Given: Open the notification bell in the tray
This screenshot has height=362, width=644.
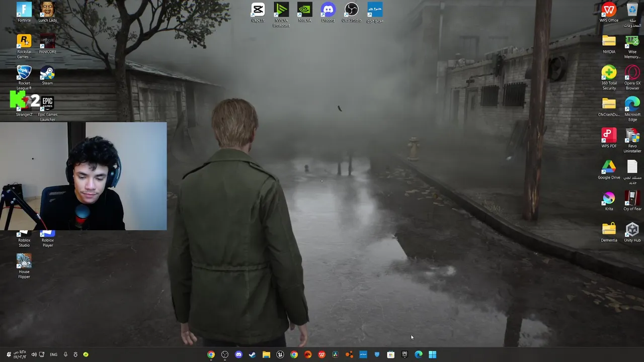Looking at the screenshot, I should (9, 354).
